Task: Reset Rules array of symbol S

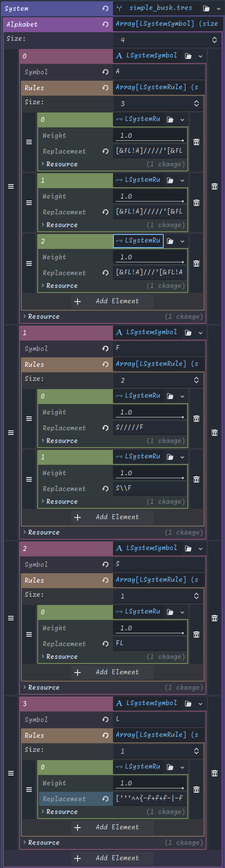Action: [105, 580]
